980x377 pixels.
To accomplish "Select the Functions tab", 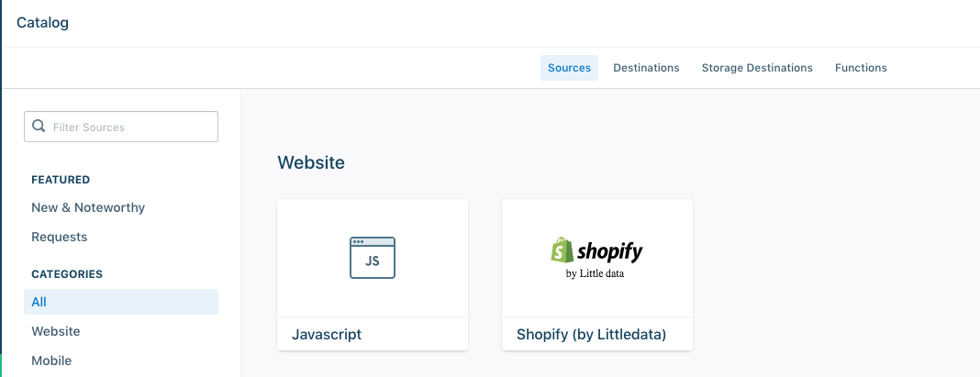I will (861, 68).
